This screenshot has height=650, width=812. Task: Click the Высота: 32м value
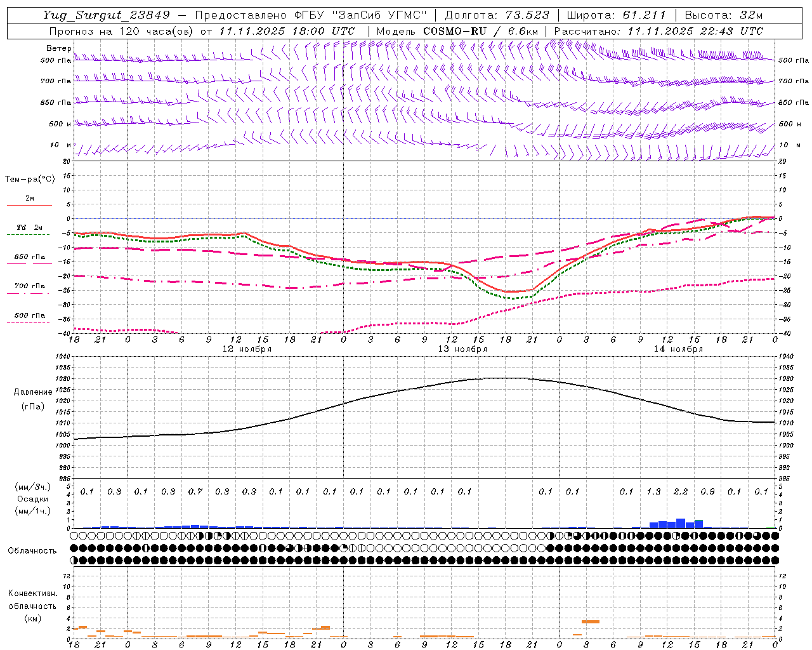point(723,15)
